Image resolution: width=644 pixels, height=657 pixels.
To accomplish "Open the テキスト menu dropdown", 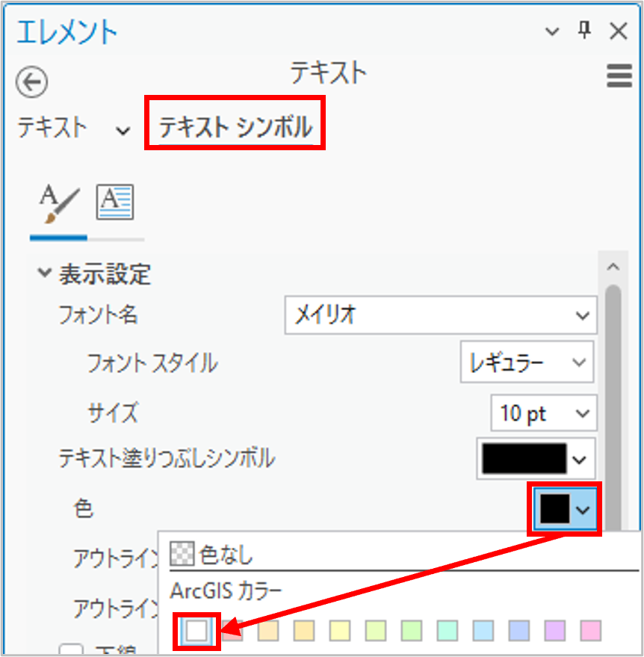I will [x=73, y=129].
